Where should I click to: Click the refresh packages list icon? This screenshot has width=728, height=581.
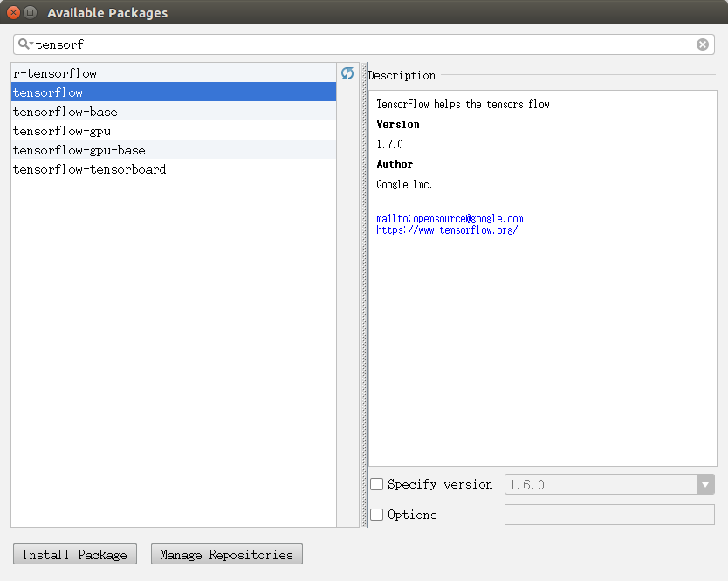pos(347,73)
